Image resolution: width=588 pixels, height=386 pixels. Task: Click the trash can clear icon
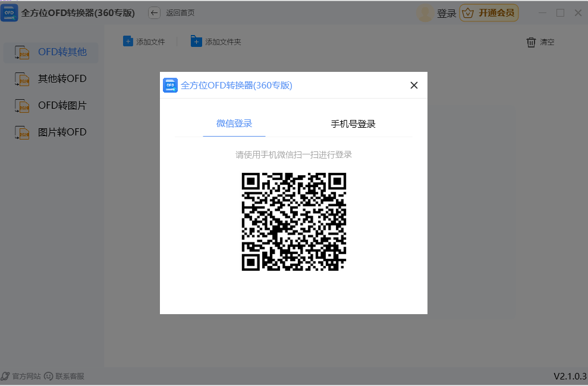pyautogui.click(x=531, y=42)
